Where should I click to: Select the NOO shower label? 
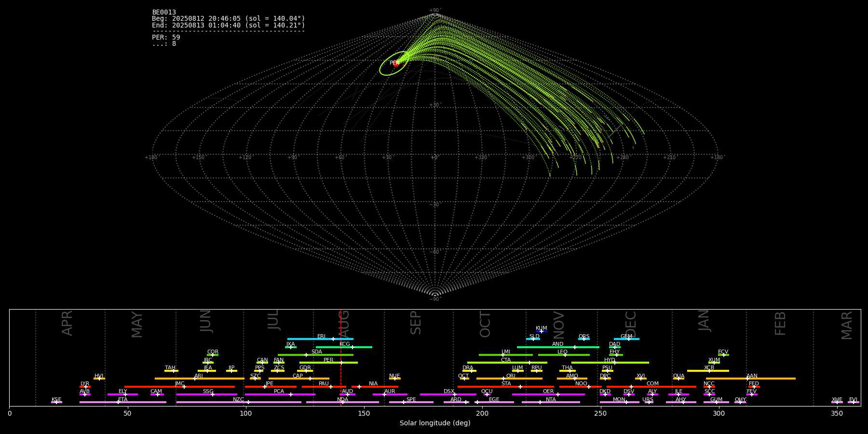[x=581, y=383]
